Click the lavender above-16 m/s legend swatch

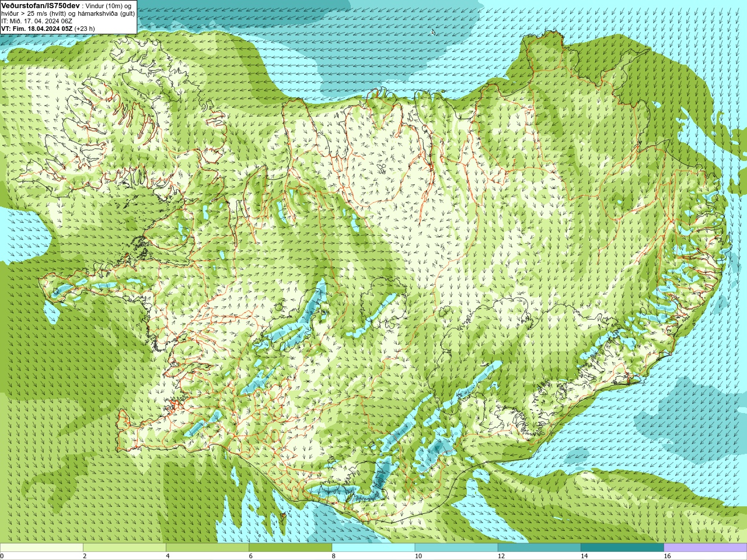click(706, 548)
